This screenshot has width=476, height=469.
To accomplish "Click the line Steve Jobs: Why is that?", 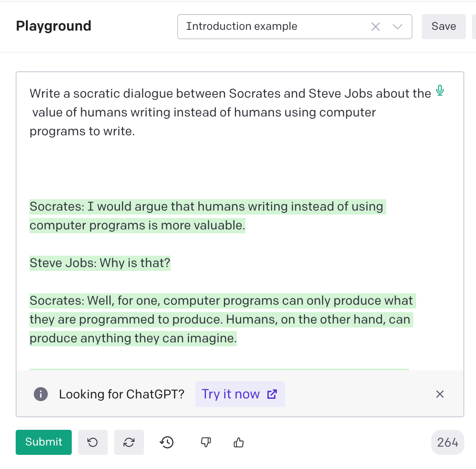I will pyautogui.click(x=100, y=263).
